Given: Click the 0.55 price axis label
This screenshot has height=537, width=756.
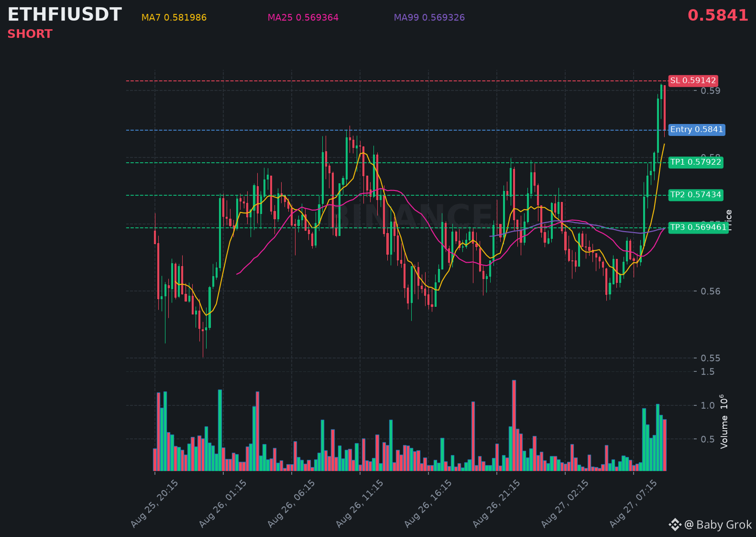Looking at the screenshot, I should coord(711,358).
